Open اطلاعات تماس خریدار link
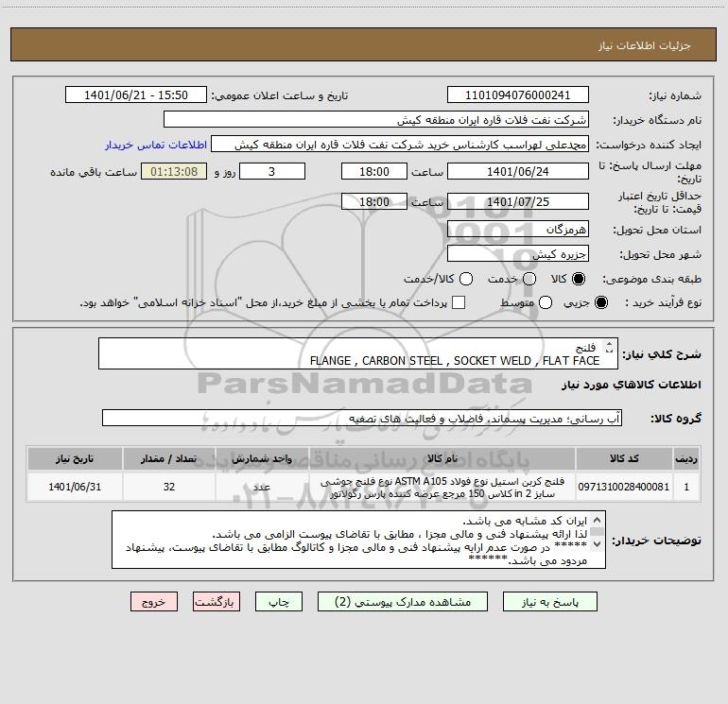This screenshot has width=728, height=704. pos(156,145)
